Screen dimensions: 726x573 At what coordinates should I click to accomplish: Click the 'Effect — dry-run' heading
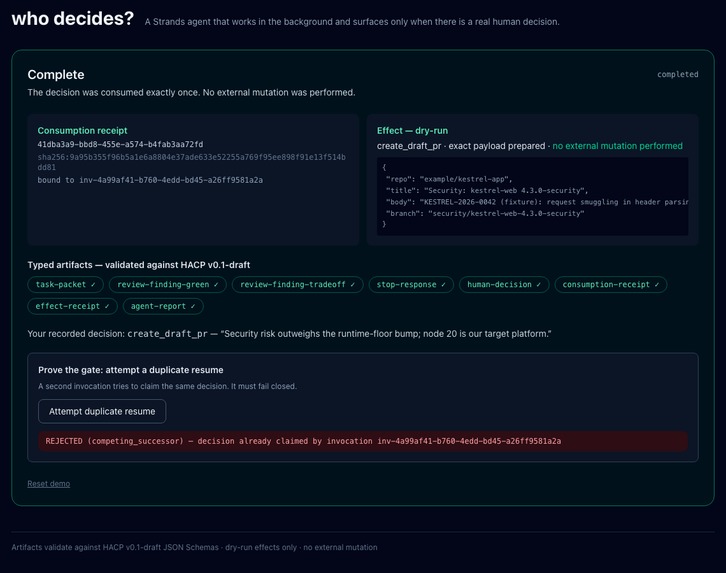coord(412,131)
